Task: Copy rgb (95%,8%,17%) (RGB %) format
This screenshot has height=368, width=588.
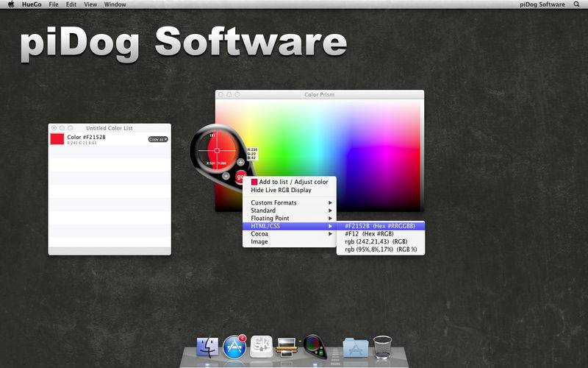Action: pos(381,250)
